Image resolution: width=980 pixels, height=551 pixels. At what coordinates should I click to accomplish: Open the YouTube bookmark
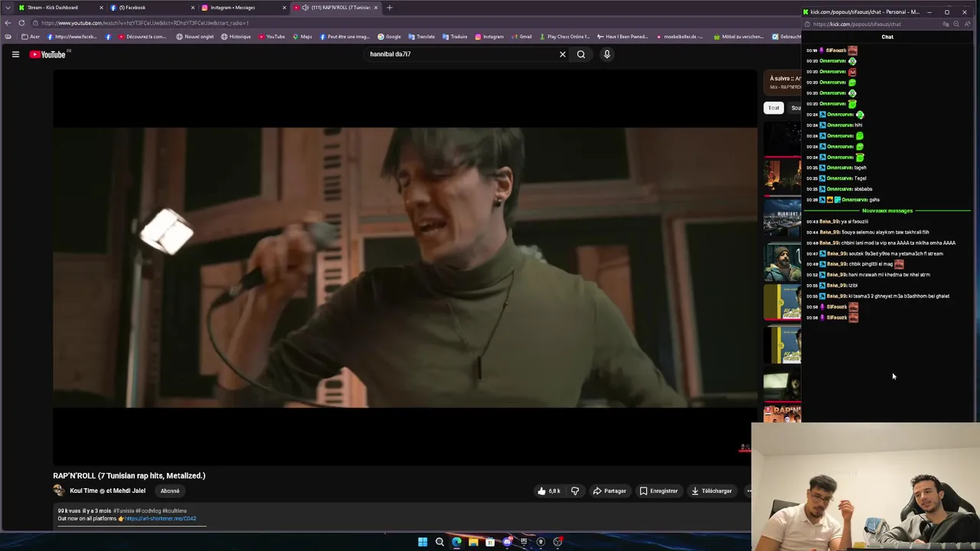coord(272,37)
